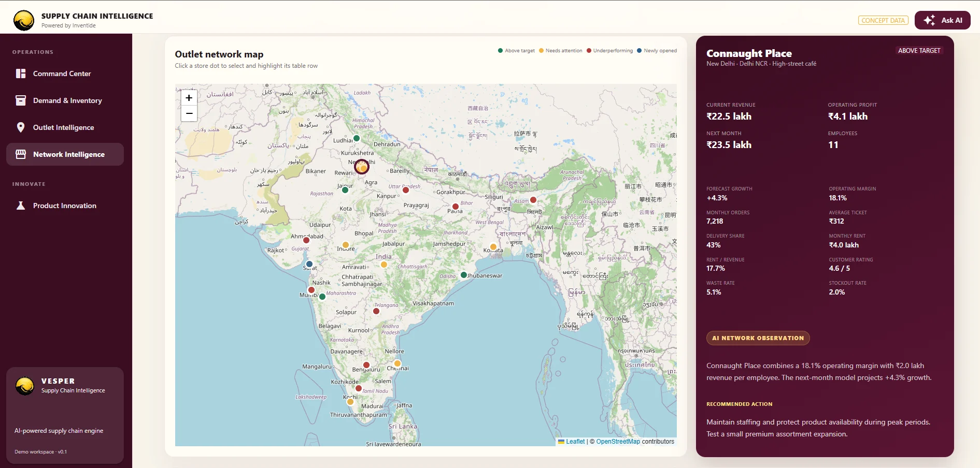Click the monthly orders value 7,218
Viewport: 980px width, 468px height.
(715, 221)
